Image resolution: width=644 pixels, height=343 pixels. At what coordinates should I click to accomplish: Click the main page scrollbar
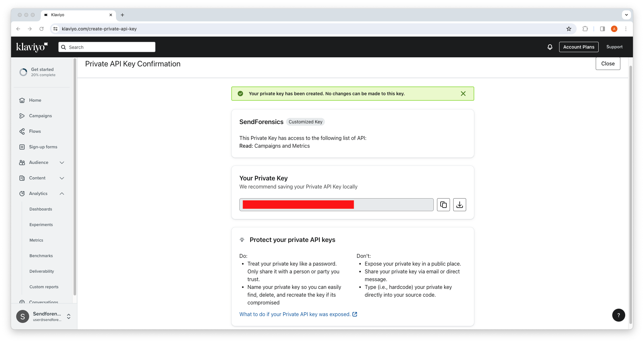(x=630, y=194)
